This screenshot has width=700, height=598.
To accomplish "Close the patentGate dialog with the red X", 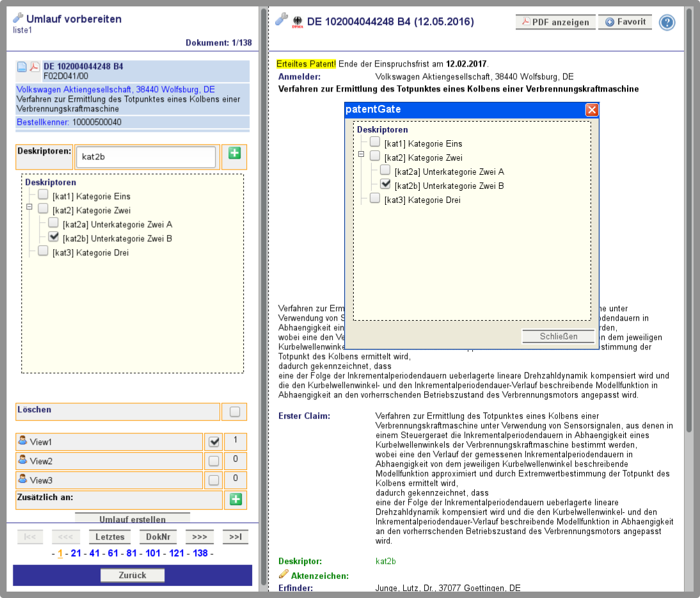I will coord(591,110).
